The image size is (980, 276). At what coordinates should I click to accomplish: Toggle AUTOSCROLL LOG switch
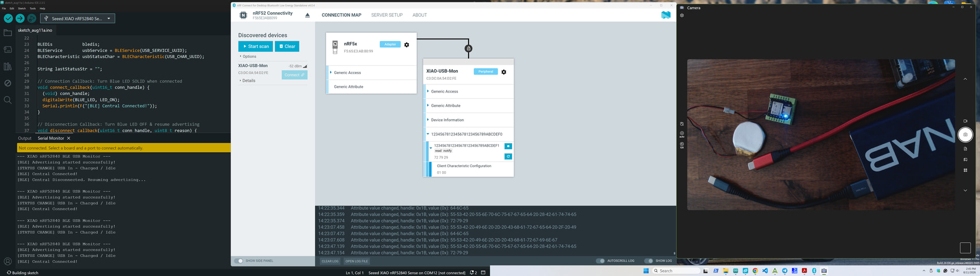pos(600,261)
